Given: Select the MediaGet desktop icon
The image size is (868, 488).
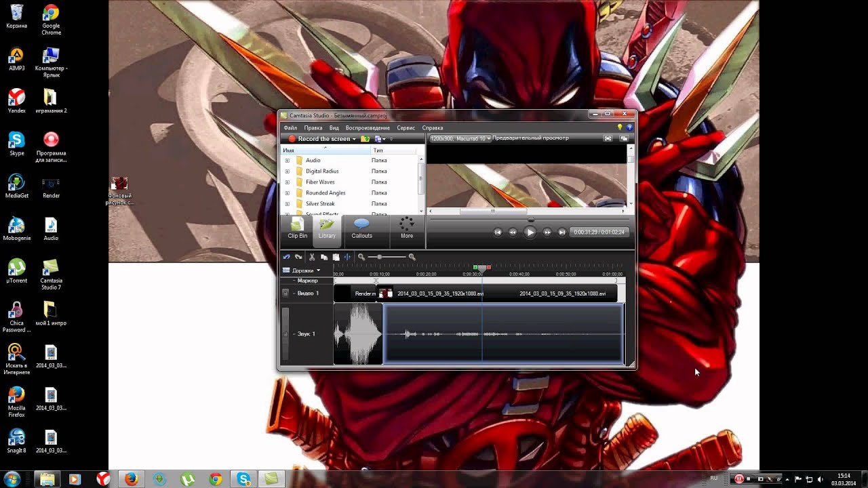Looking at the screenshot, I should click(16, 186).
